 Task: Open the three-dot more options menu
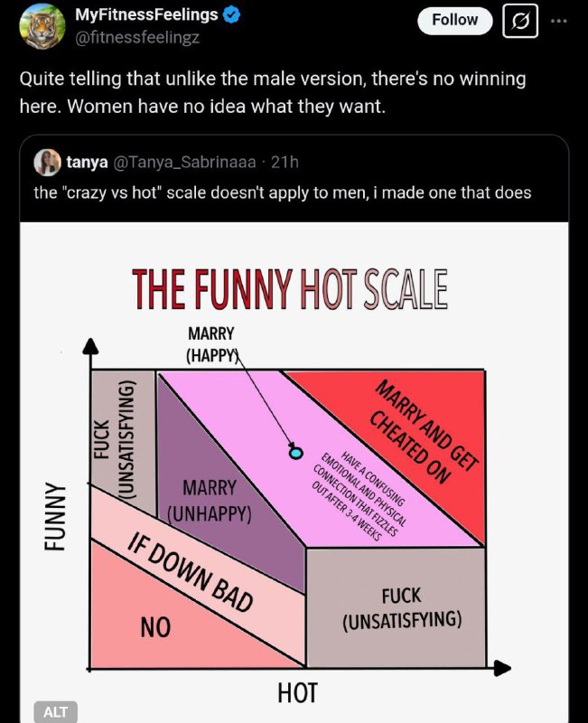pyautogui.click(x=559, y=21)
